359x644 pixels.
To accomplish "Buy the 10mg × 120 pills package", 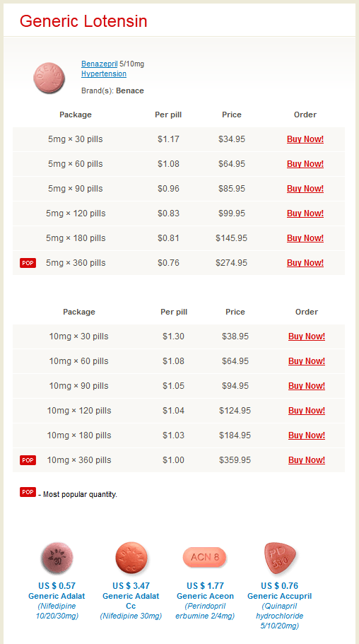I will click(307, 410).
